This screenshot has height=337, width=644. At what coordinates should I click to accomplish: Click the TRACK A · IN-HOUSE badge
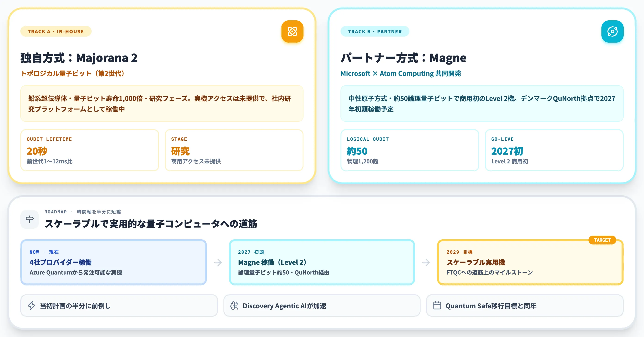tap(56, 31)
